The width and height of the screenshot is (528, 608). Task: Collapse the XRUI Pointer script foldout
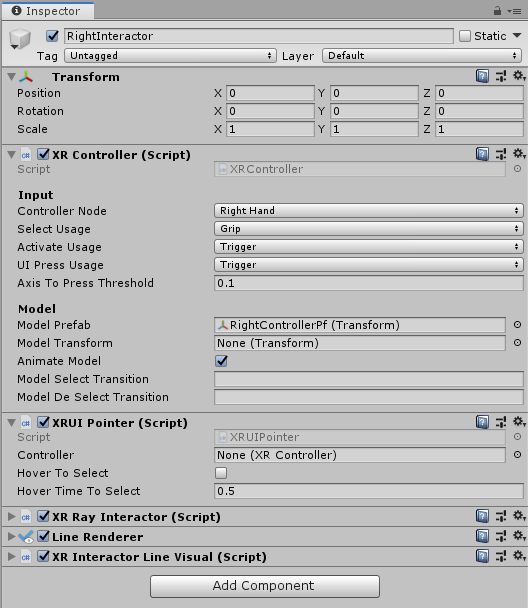coord(12,423)
